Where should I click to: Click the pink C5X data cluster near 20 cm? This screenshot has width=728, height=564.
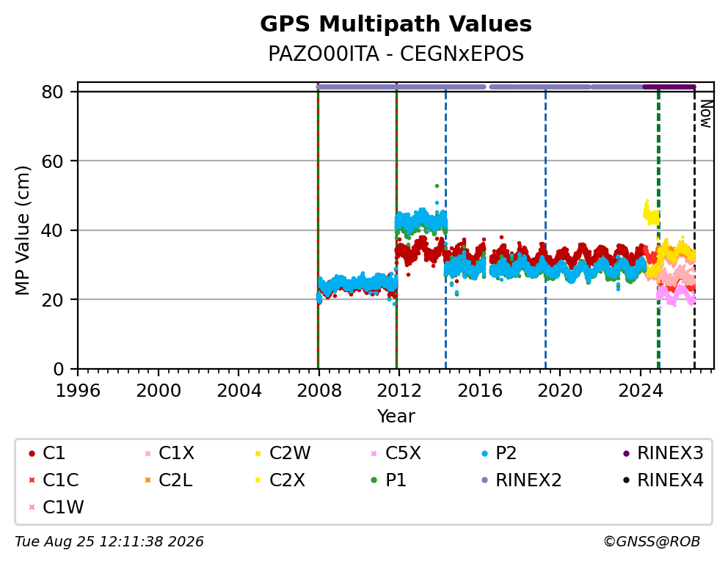coord(676,295)
